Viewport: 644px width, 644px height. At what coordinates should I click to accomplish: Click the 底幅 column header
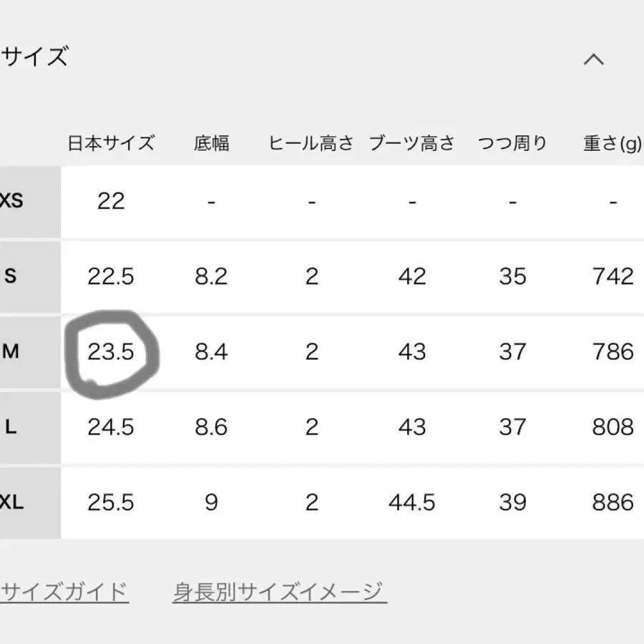211,143
